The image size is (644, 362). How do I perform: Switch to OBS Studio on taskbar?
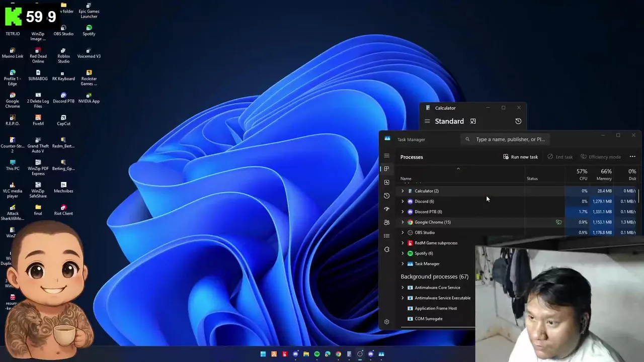(360, 354)
